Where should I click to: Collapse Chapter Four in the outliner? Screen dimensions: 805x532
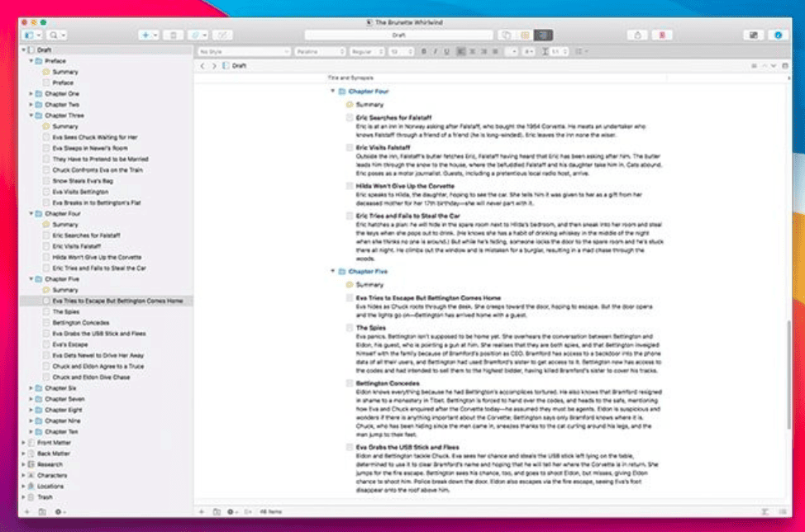pos(332,91)
